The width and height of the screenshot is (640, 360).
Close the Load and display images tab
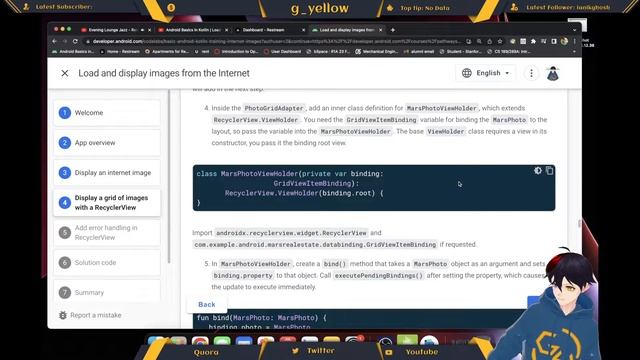click(x=380, y=30)
